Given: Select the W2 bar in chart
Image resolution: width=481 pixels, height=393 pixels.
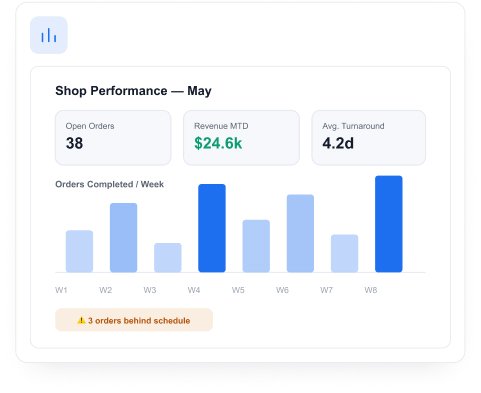Looking at the screenshot, I should (123, 238).
